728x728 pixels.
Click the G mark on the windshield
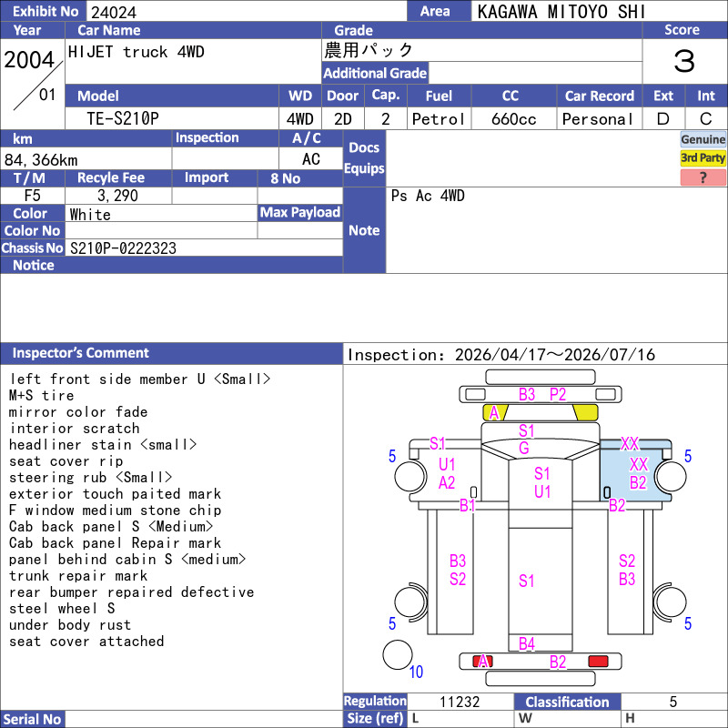click(524, 448)
